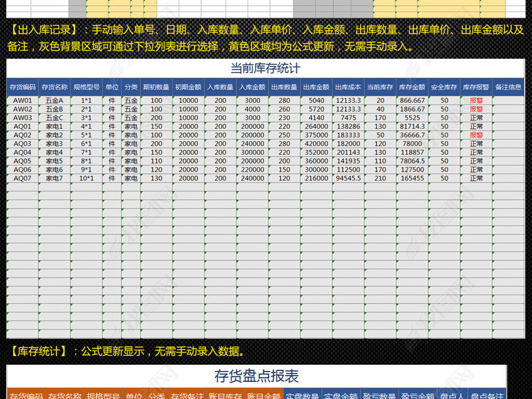
Task: Click the item name 五金A
Action: [55, 100]
